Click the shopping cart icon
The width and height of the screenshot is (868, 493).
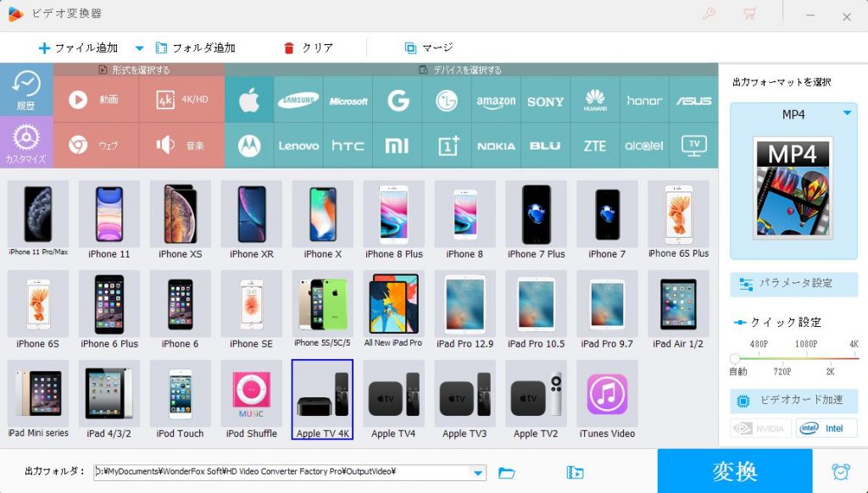pos(748,14)
